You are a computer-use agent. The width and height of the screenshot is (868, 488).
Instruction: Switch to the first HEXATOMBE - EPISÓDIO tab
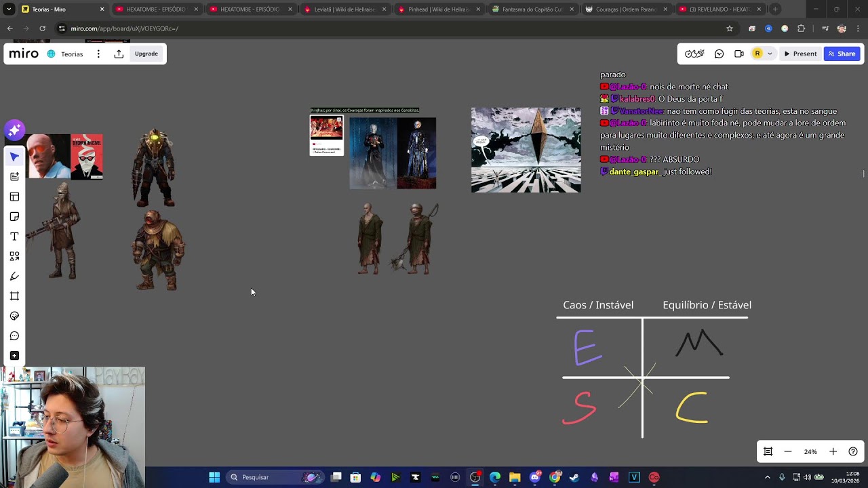click(156, 9)
